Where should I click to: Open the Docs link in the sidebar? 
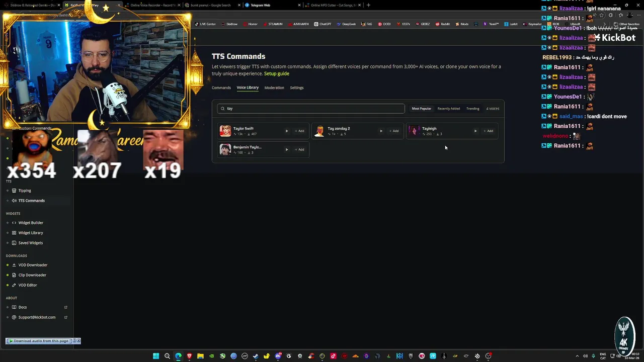pos(23,307)
